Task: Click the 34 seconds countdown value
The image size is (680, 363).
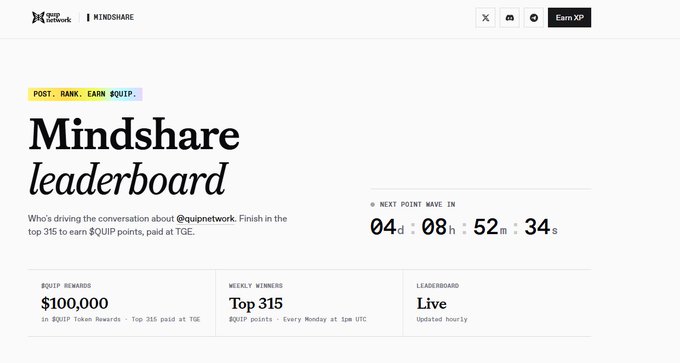Action: [x=537, y=227]
